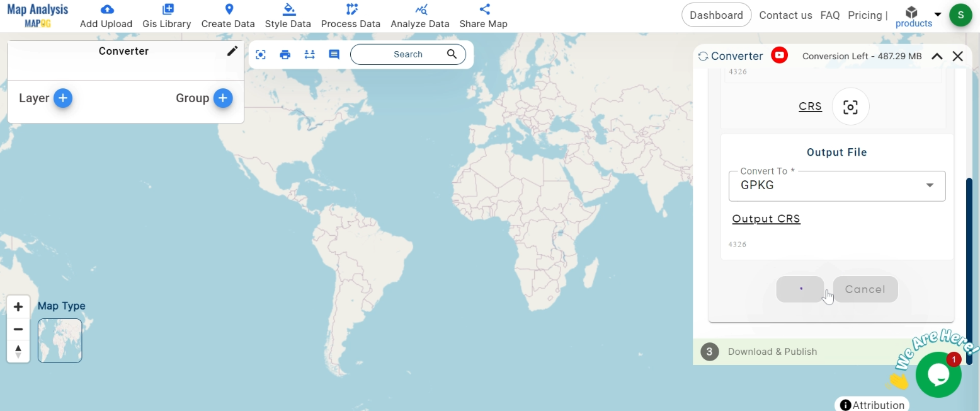The image size is (980, 411).
Task: Select the Create Data tool
Action: click(228, 15)
